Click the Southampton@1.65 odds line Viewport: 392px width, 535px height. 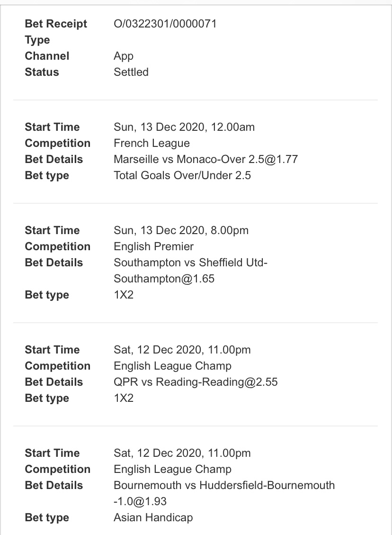tap(164, 279)
